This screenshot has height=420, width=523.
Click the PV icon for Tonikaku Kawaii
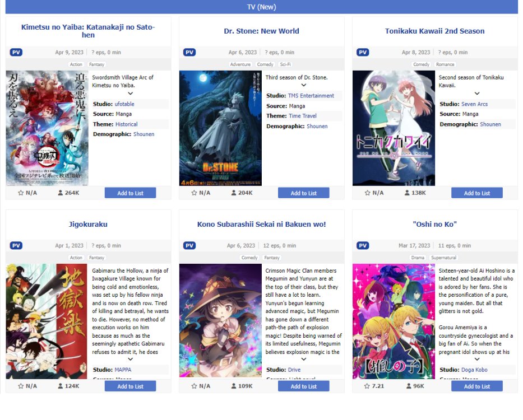[x=363, y=52]
